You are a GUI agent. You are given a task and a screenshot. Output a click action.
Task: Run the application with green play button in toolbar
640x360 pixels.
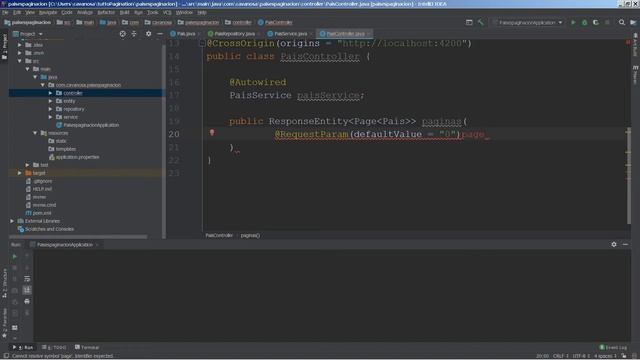[x=573, y=22]
